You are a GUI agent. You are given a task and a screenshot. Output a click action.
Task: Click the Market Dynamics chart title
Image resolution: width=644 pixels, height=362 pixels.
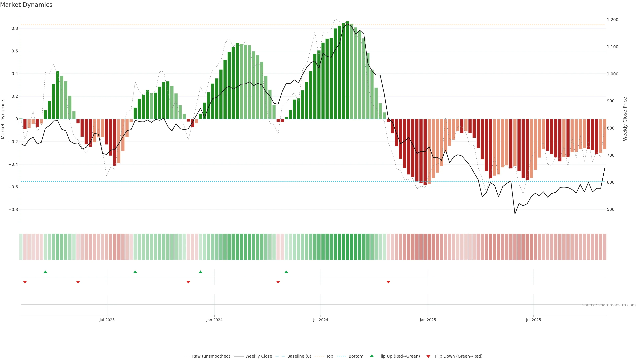[26, 5]
